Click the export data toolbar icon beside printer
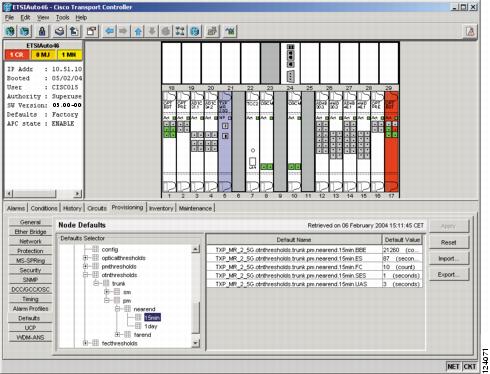This screenshot has height=374, width=490. pyautogui.click(x=74, y=31)
